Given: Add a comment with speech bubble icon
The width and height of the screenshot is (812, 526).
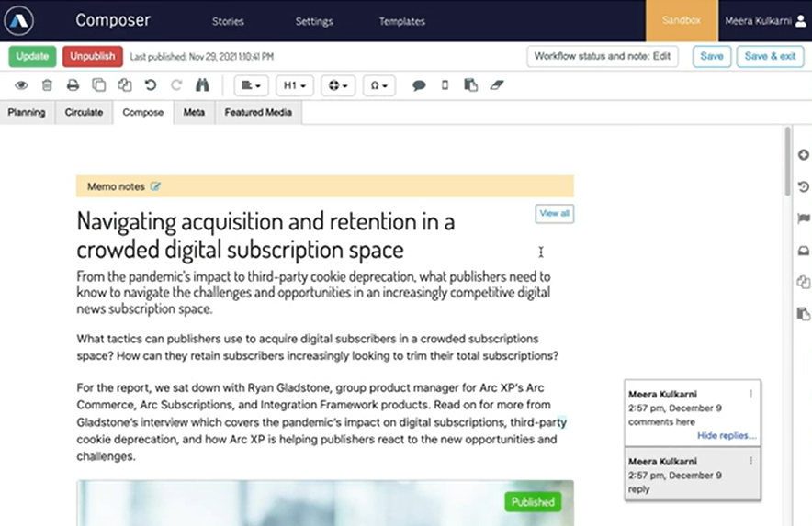Looking at the screenshot, I should pos(419,85).
